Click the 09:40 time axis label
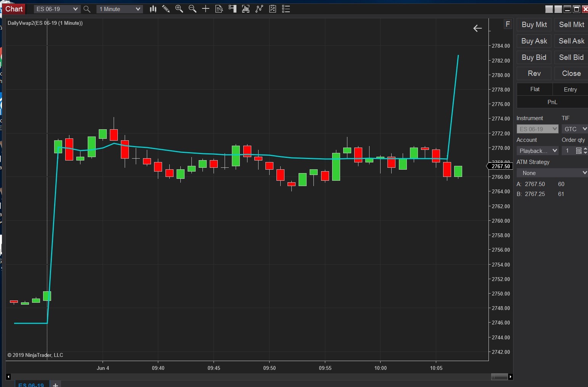This screenshot has width=588, height=387. pyautogui.click(x=158, y=368)
